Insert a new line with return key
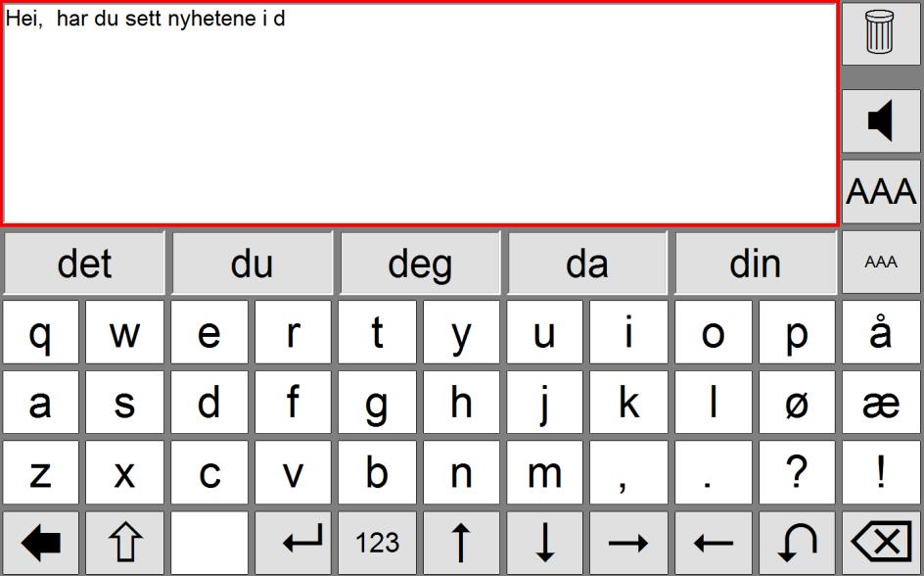The width and height of the screenshot is (924, 576). [x=293, y=543]
